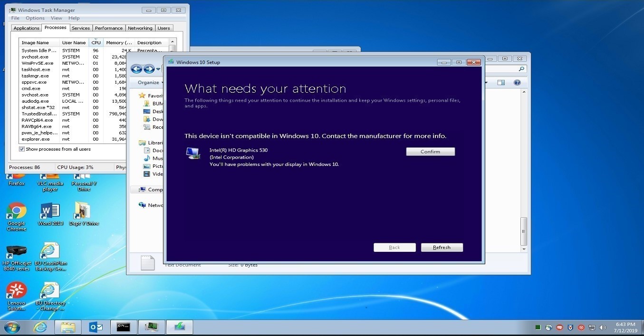
Task: Switch to the Performance tab in Task Manager
Action: [x=109, y=28]
